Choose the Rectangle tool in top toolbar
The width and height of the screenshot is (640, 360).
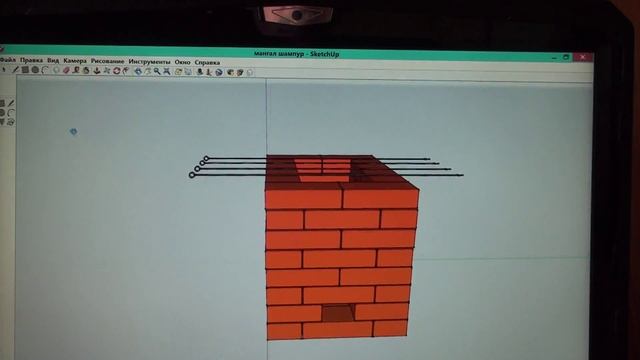[x=25, y=70]
